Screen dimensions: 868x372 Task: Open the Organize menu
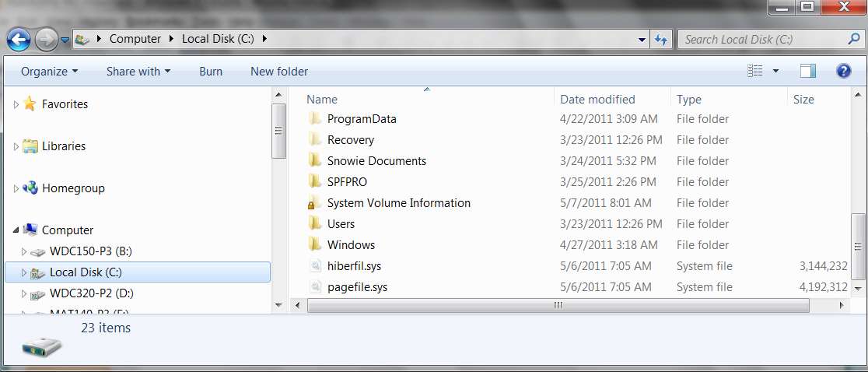(49, 72)
